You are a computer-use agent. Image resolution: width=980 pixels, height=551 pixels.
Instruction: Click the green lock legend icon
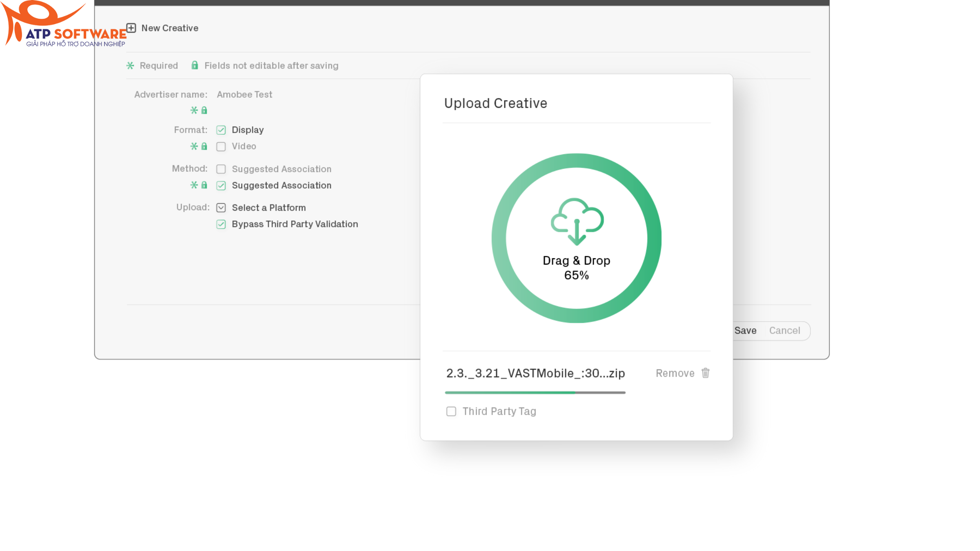click(195, 65)
